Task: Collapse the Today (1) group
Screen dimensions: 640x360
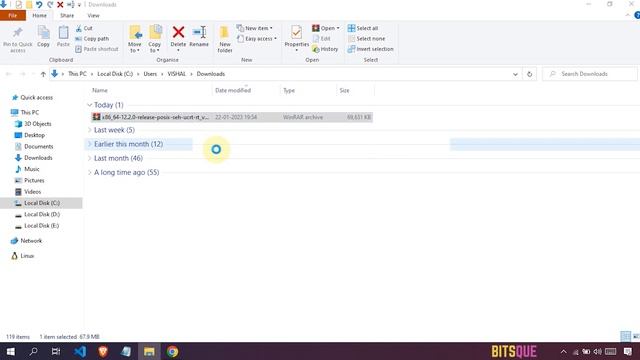Action: tap(89, 105)
